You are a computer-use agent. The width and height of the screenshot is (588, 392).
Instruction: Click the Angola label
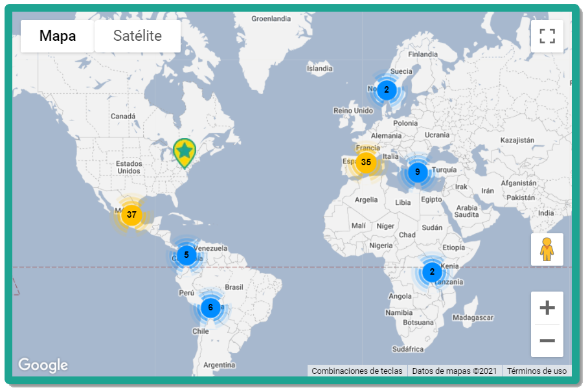click(400, 296)
